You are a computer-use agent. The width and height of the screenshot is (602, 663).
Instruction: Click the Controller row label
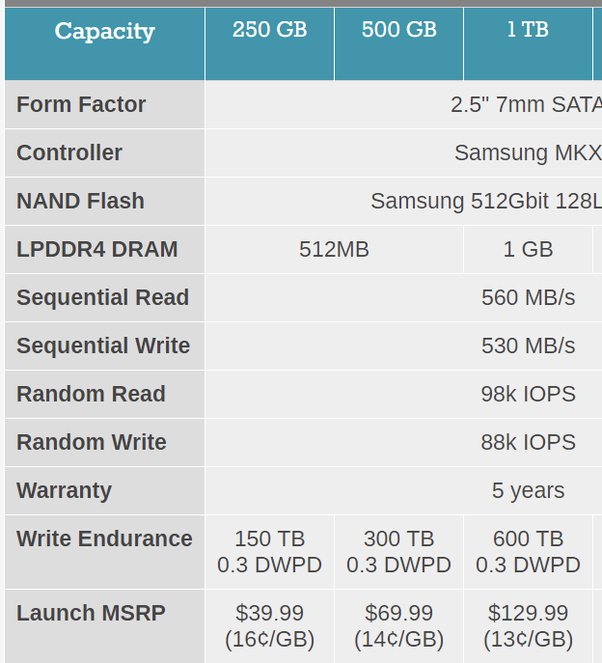click(x=104, y=153)
